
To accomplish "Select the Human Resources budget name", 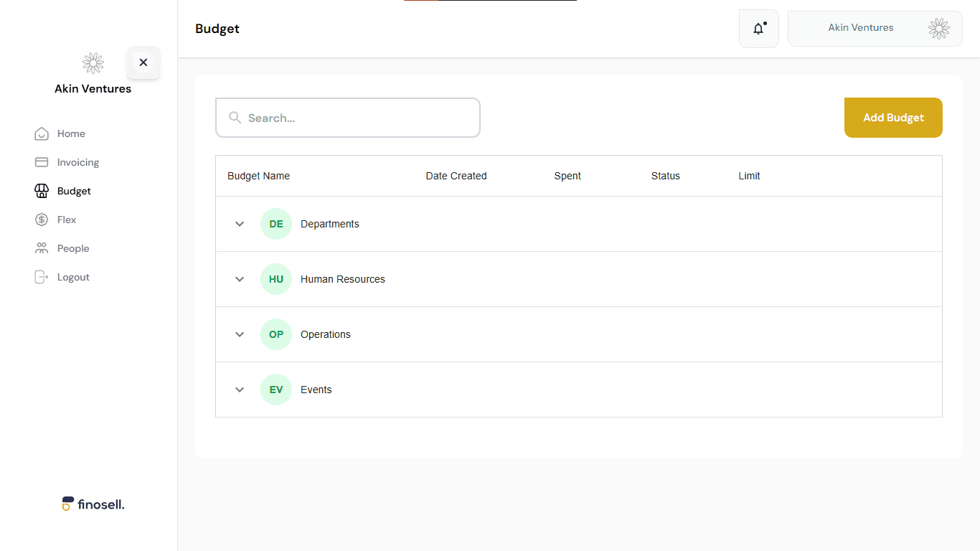I will (342, 279).
